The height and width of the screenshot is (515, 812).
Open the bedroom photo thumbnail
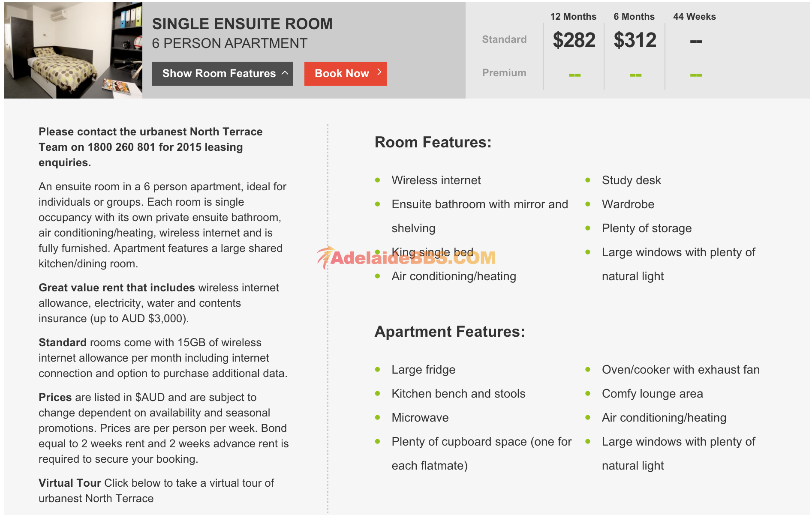[x=73, y=50]
